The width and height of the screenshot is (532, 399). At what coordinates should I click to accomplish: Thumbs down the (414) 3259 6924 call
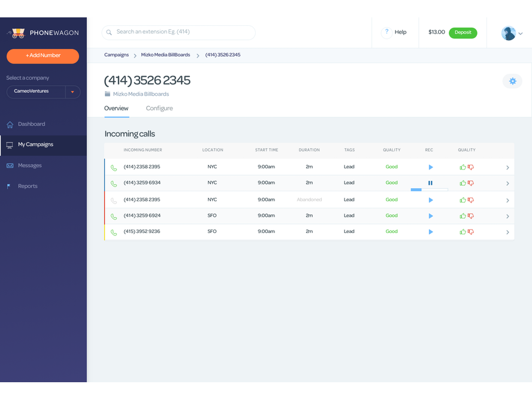470,216
